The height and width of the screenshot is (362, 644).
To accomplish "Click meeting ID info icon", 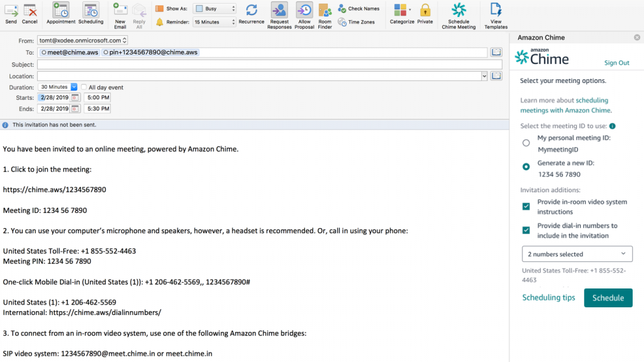I will (x=613, y=126).
